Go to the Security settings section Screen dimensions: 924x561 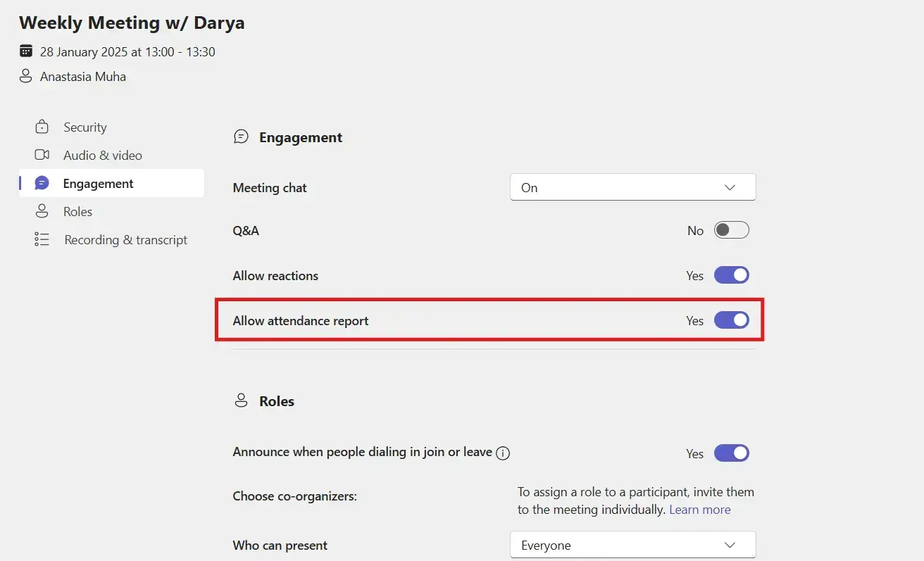(85, 127)
